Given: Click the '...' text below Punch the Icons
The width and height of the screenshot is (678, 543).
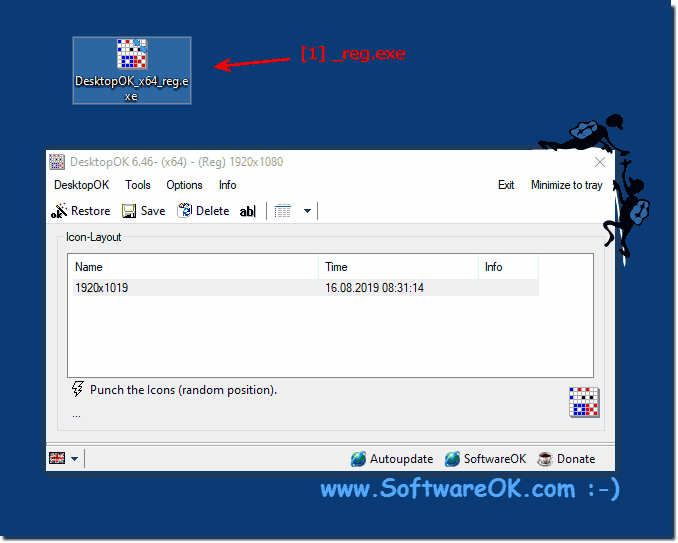Looking at the screenshot, I should [76, 415].
